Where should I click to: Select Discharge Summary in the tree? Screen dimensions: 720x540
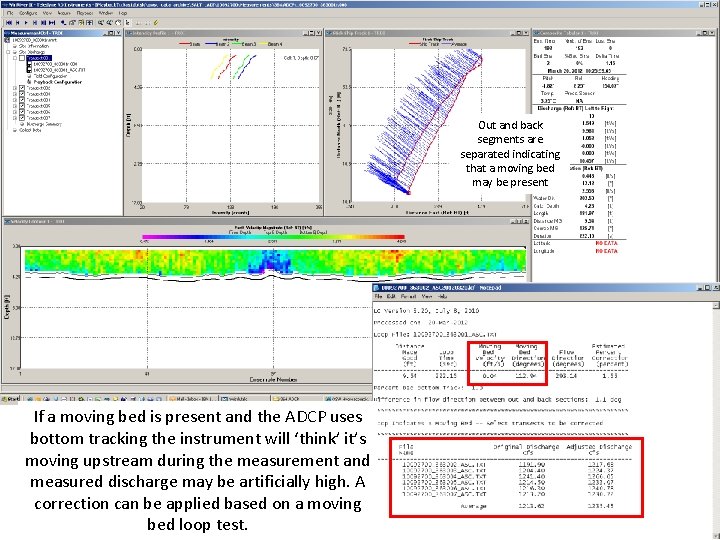click(44, 124)
